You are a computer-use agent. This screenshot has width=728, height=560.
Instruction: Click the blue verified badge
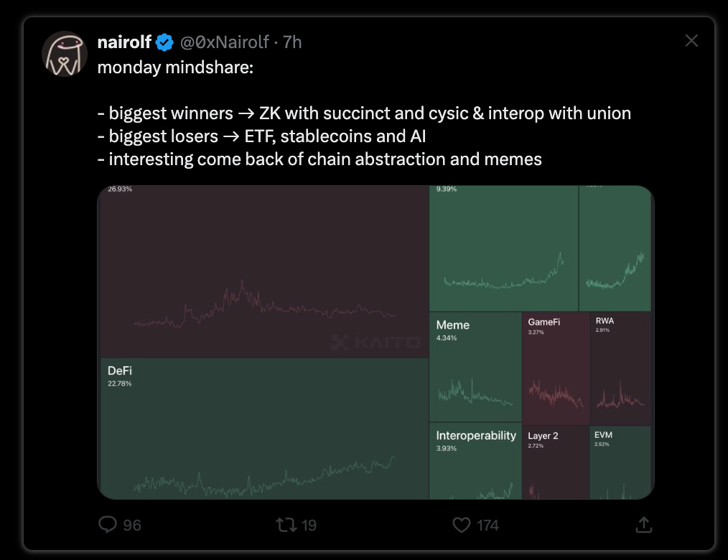pos(164,42)
